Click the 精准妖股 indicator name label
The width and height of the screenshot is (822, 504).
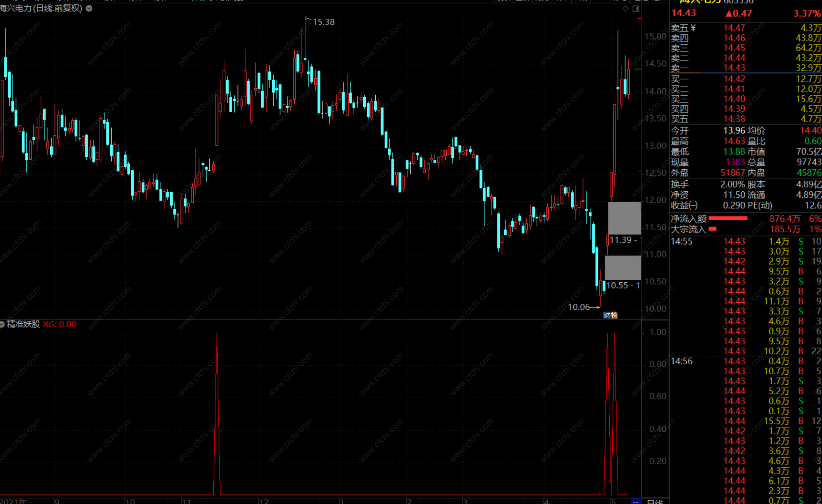(x=24, y=324)
